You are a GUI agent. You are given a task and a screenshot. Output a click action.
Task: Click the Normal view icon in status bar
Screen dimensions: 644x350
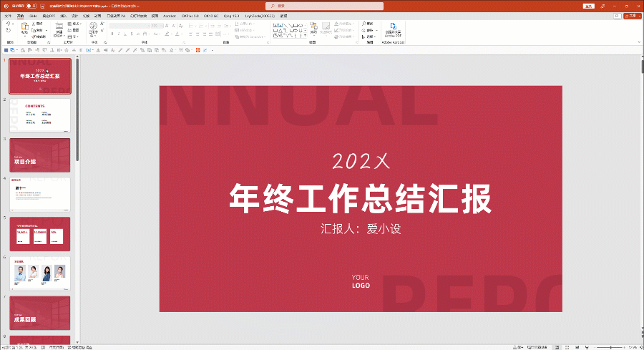[x=557, y=348]
